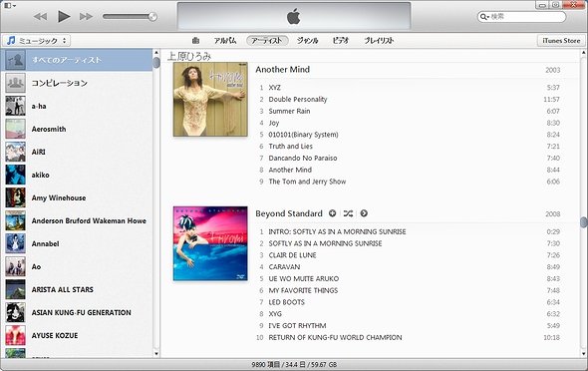Click the main pane scroll-up arrow

tap(584, 53)
